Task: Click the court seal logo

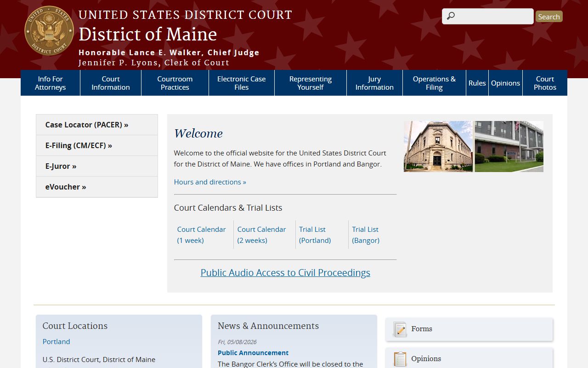Action: tap(49, 31)
